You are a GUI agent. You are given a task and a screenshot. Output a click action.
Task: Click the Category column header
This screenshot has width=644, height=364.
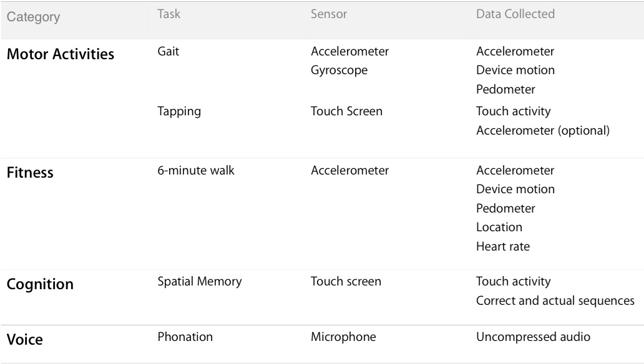[33, 17]
